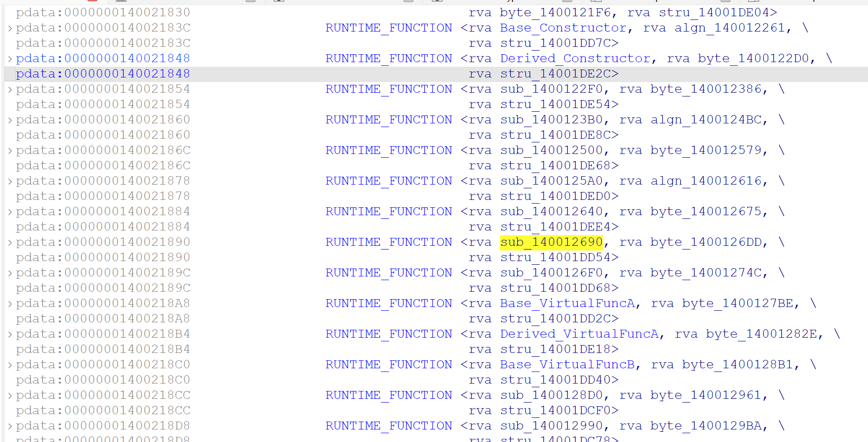Select the Derived_Constructor function name
Screen dimensions: 868x442
click(x=575, y=58)
